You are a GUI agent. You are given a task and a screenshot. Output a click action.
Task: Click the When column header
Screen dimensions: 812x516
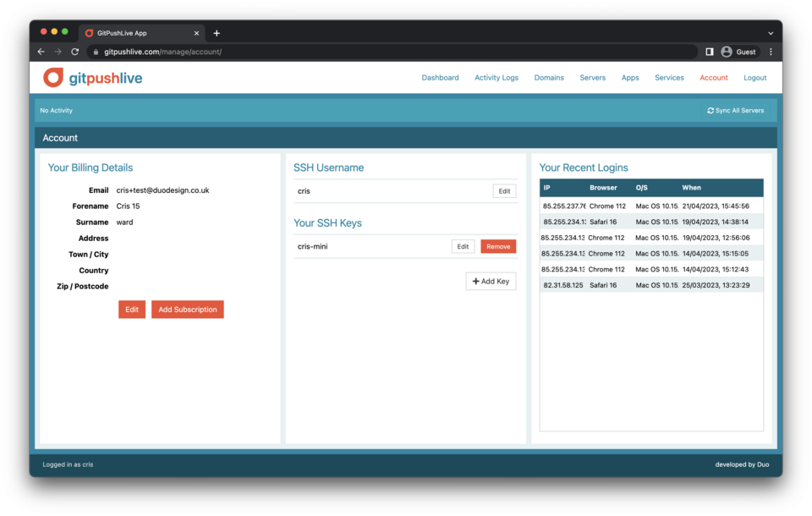point(691,188)
